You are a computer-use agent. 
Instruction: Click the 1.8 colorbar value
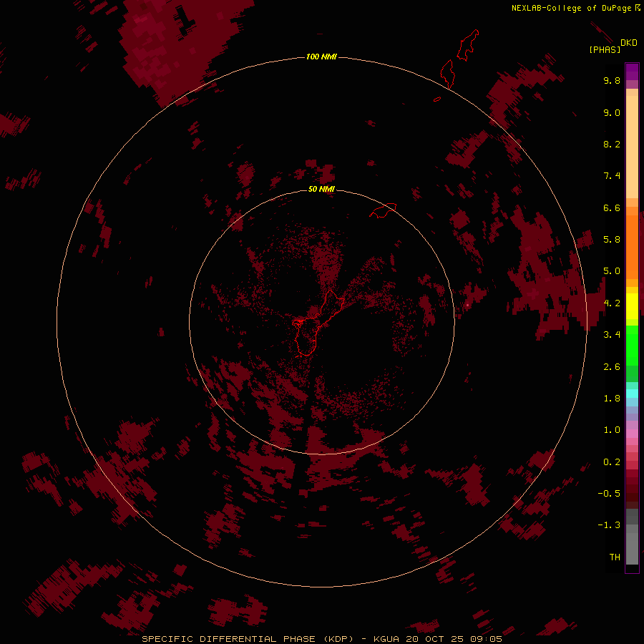(612, 399)
